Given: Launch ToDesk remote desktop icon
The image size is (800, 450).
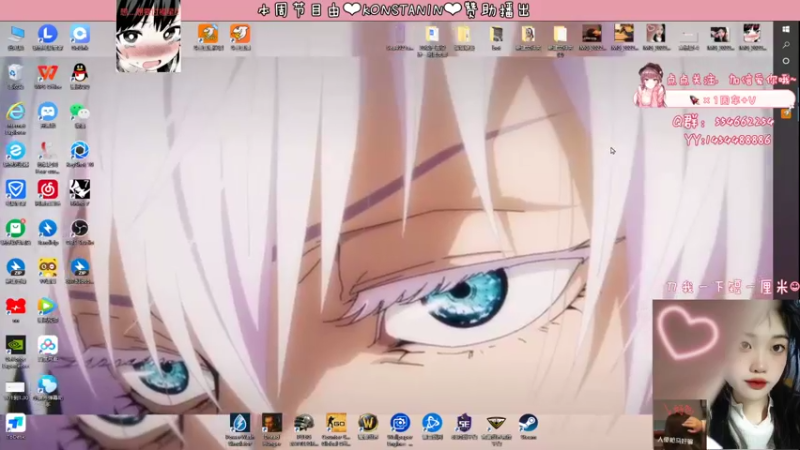Looking at the screenshot, I should point(16,423).
